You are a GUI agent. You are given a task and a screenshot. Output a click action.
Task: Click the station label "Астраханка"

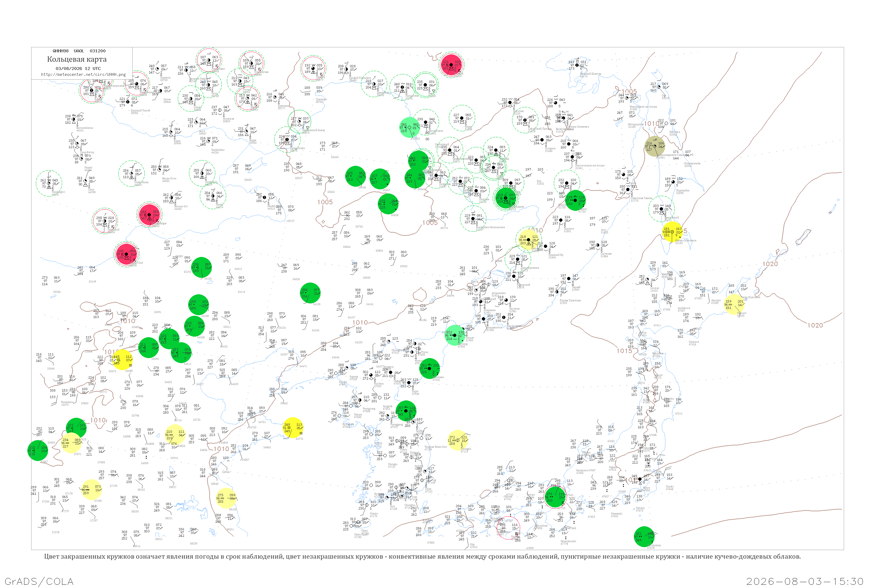click(498, 293)
